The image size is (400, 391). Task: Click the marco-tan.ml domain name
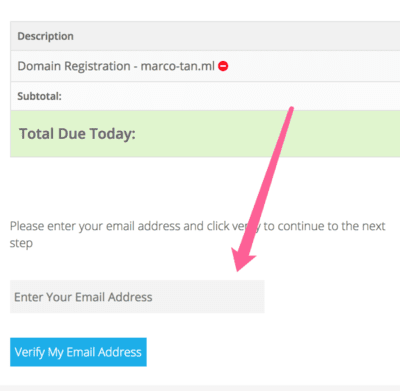(178, 66)
